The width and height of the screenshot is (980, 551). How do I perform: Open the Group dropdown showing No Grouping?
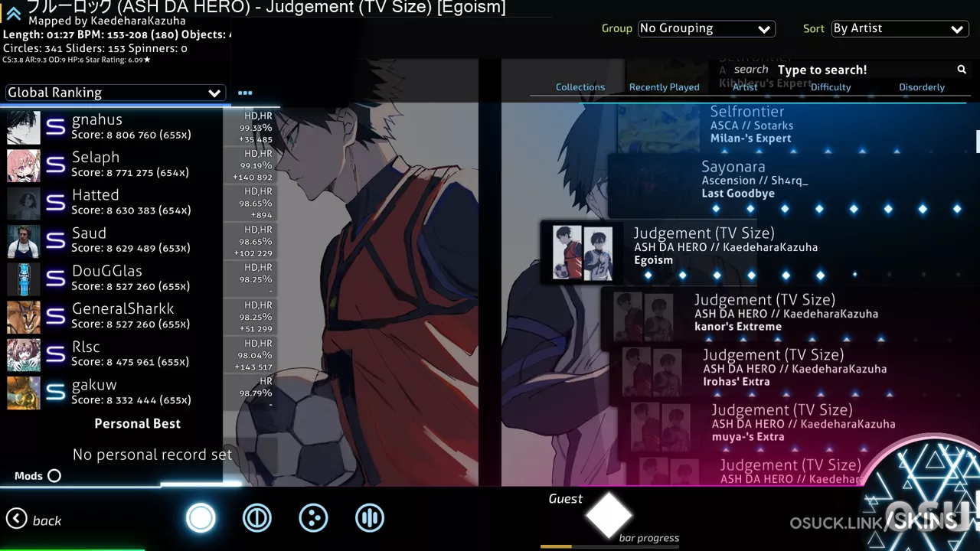pyautogui.click(x=706, y=28)
